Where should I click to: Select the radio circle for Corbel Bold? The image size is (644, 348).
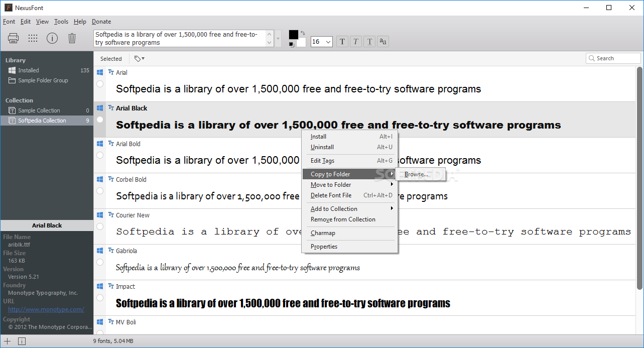[x=100, y=191]
